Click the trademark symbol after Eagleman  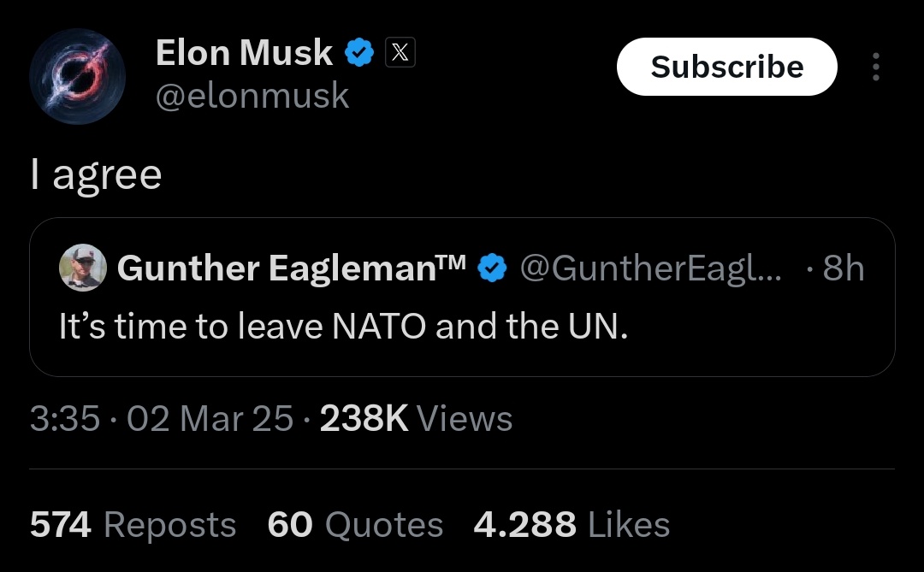coord(451,261)
